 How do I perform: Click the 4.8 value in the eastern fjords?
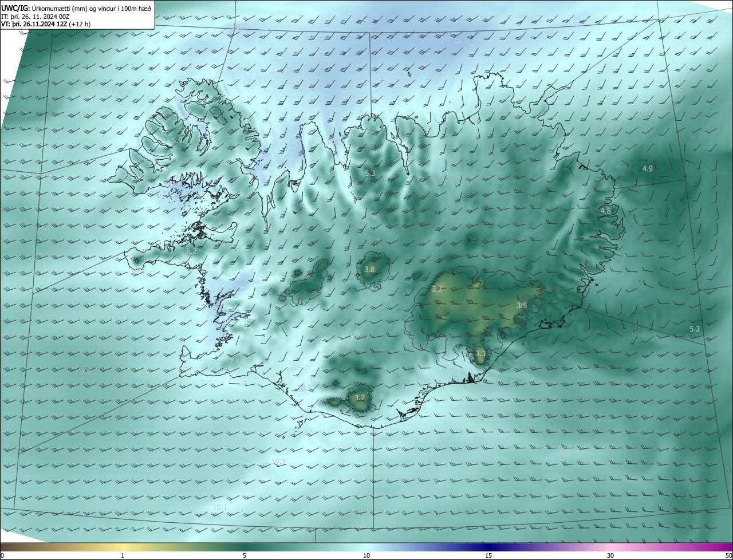(606, 211)
